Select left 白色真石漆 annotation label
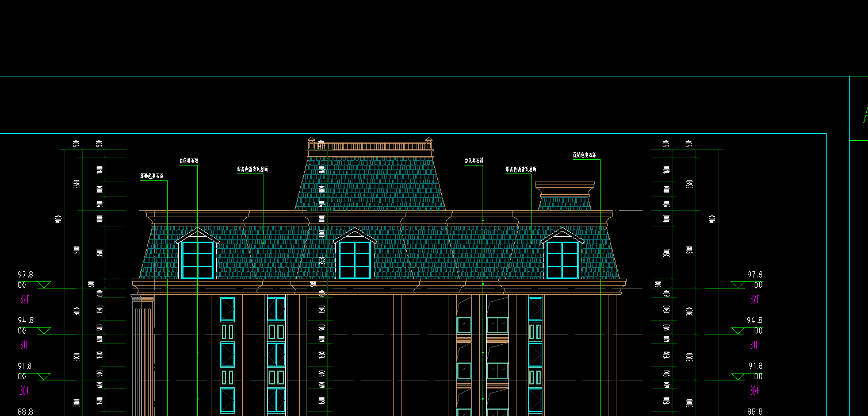The width and height of the screenshot is (868, 416). [189, 161]
